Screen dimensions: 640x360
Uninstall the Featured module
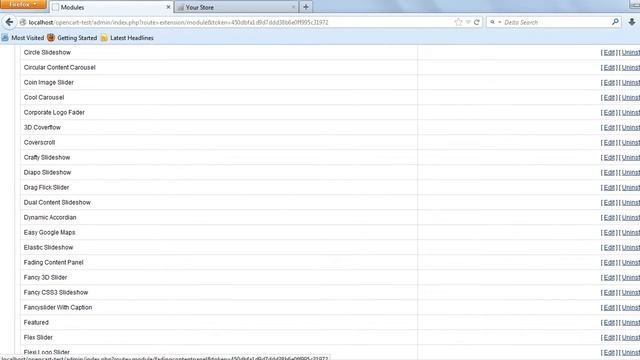[x=631, y=323]
